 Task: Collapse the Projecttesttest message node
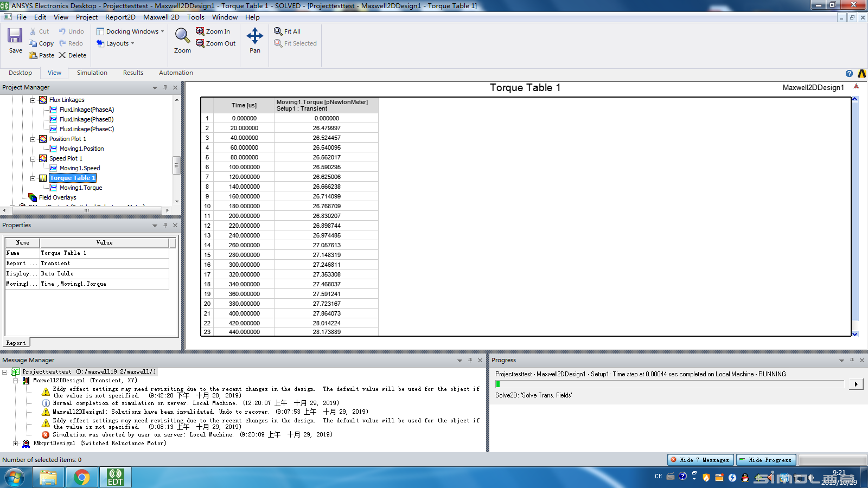point(5,372)
